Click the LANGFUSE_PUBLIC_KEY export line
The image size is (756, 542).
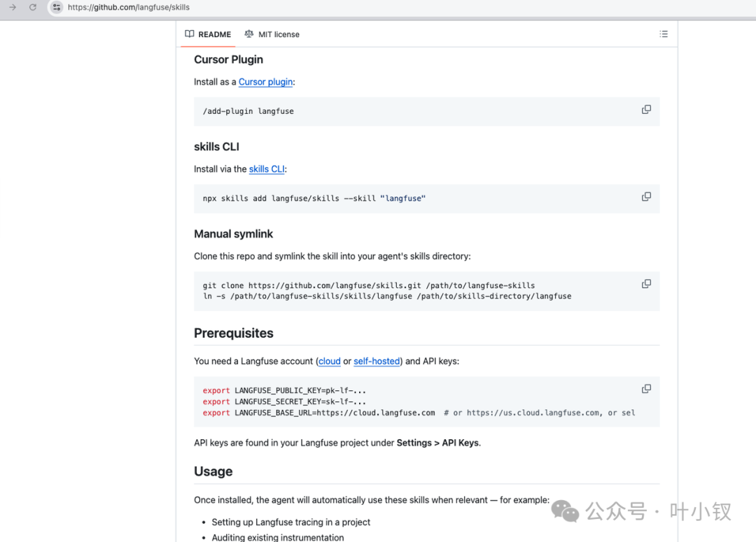(x=284, y=391)
